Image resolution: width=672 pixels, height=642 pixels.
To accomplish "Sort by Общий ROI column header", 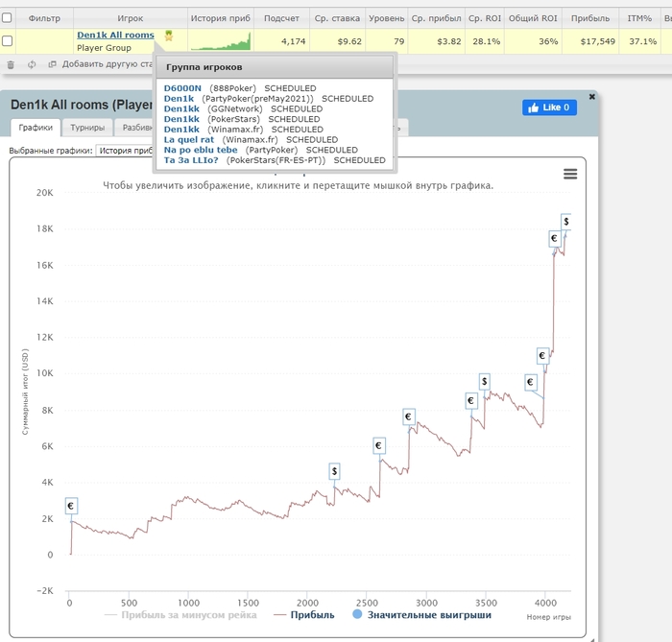I will tap(533, 18).
